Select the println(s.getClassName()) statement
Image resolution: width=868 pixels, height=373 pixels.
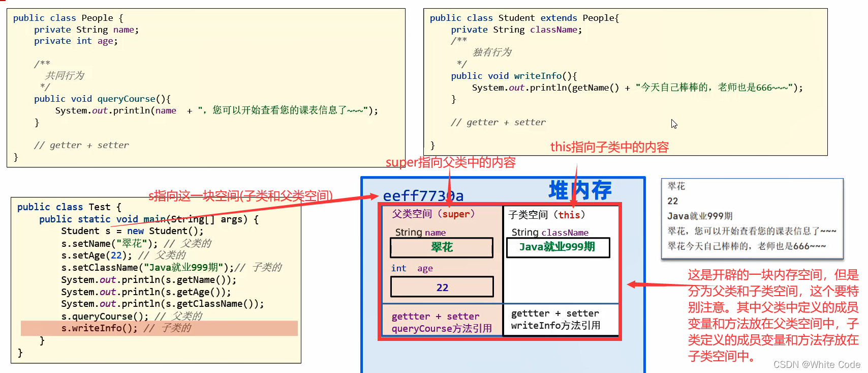[163, 304]
